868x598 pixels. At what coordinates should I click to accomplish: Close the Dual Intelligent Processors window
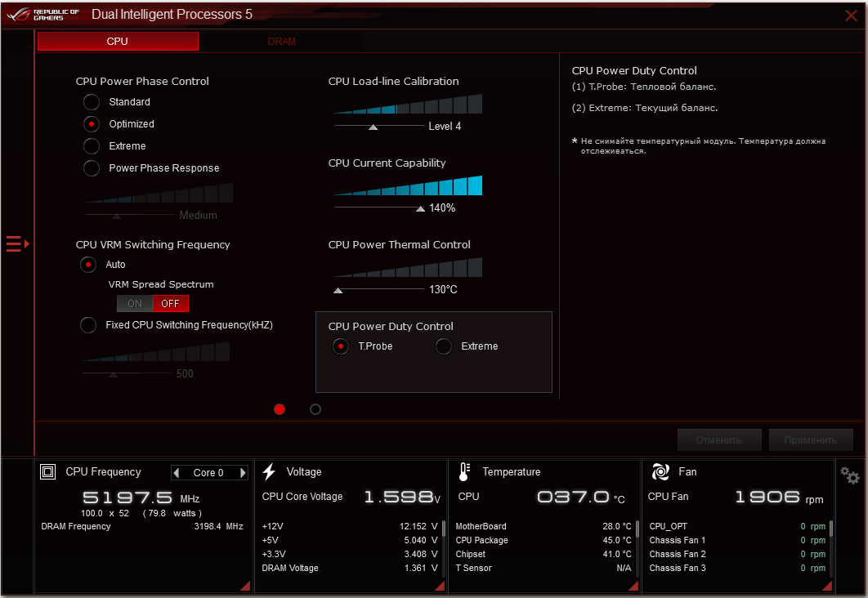click(x=852, y=16)
